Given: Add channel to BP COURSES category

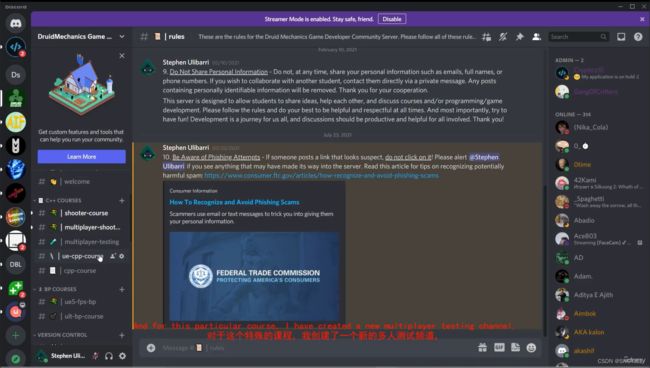Looking at the screenshot, I should (122, 289).
